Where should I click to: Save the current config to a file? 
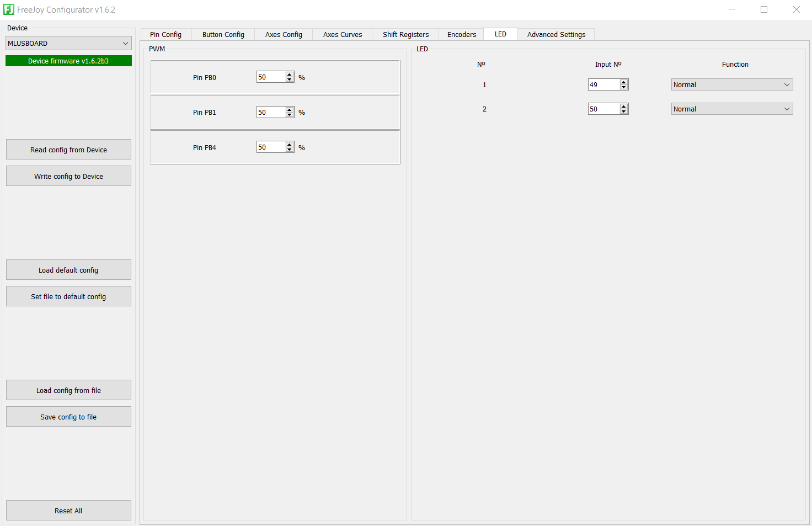(x=68, y=416)
